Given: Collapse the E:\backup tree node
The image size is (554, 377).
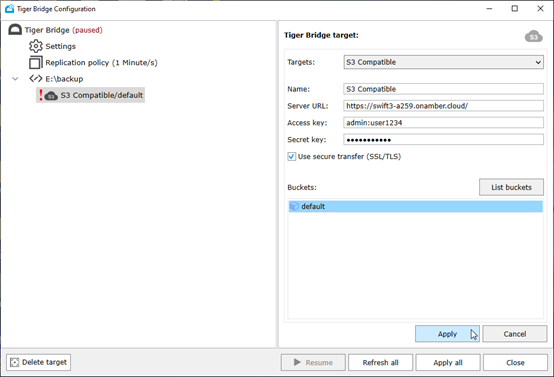Looking at the screenshot, I should (x=15, y=78).
